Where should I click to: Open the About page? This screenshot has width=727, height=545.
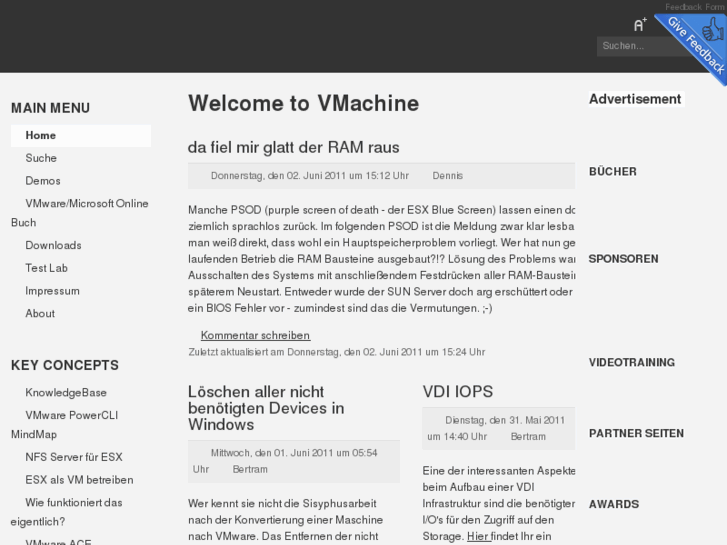pos(40,314)
